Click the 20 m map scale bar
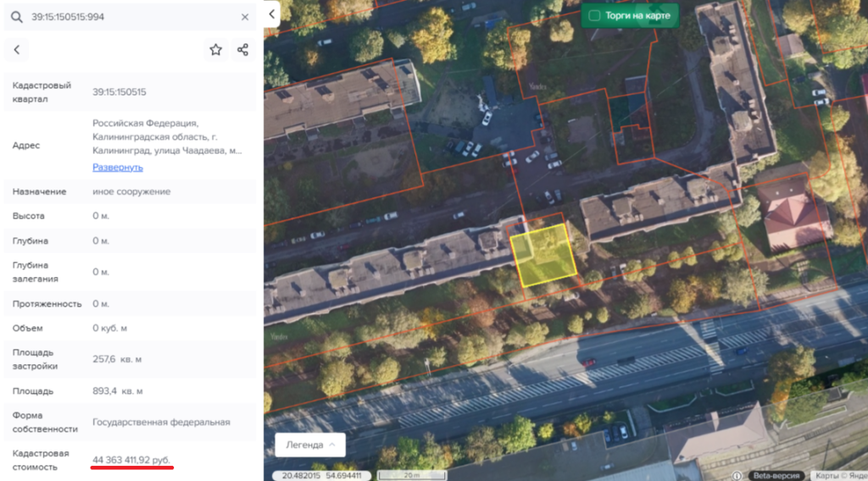Viewport: 868px width, 481px height. pos(412,475)
